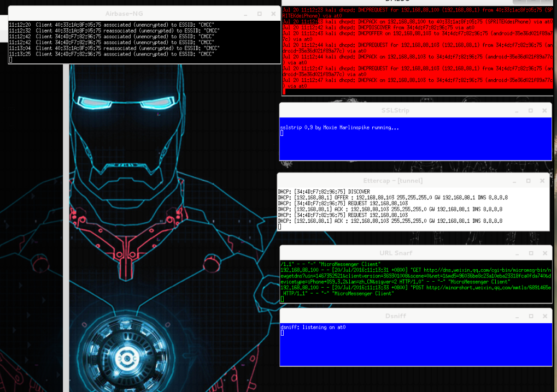The height and width of the screenshot is (392, 557).
Task: Close the Ettercap tunnel window
Action: [542, 181]
